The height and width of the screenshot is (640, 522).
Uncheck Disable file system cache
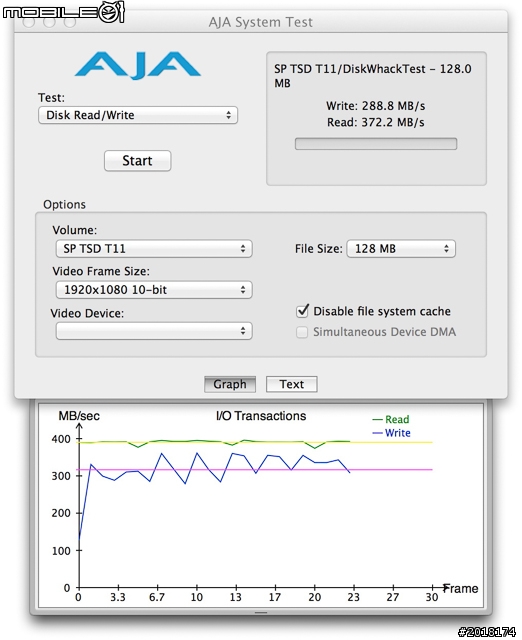(x=302, y=311)
